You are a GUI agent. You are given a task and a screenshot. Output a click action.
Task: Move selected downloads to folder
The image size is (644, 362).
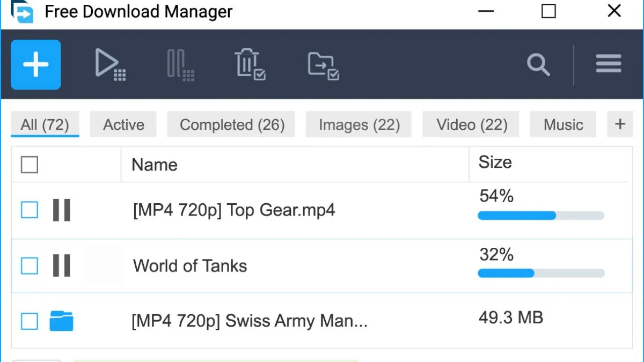click(x=322, y=64)
